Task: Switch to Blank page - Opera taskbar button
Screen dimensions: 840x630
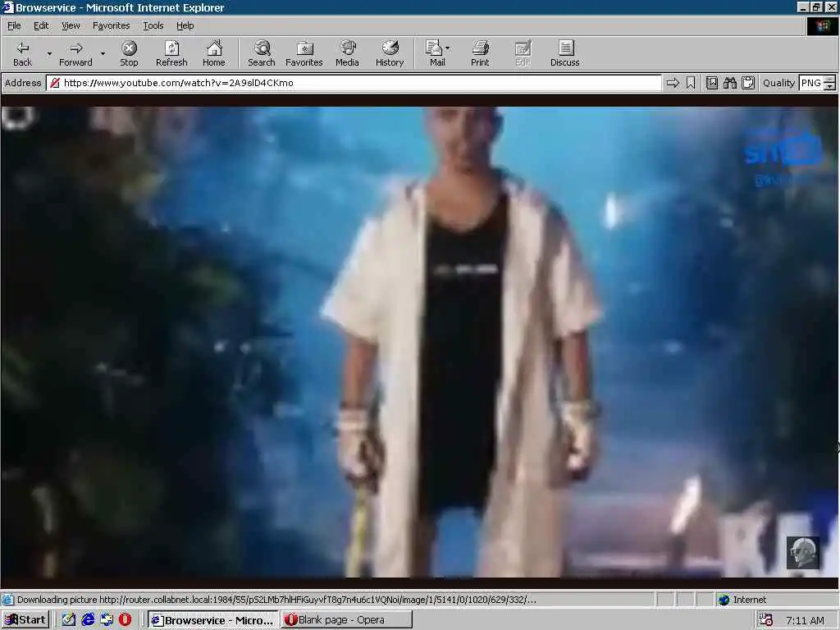Action: (x=346, y=620)
